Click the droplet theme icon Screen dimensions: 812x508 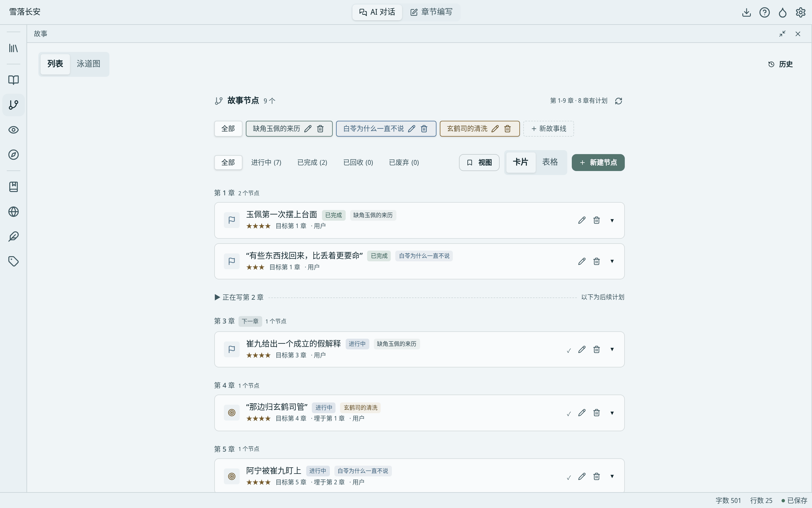tap(782, 12)
